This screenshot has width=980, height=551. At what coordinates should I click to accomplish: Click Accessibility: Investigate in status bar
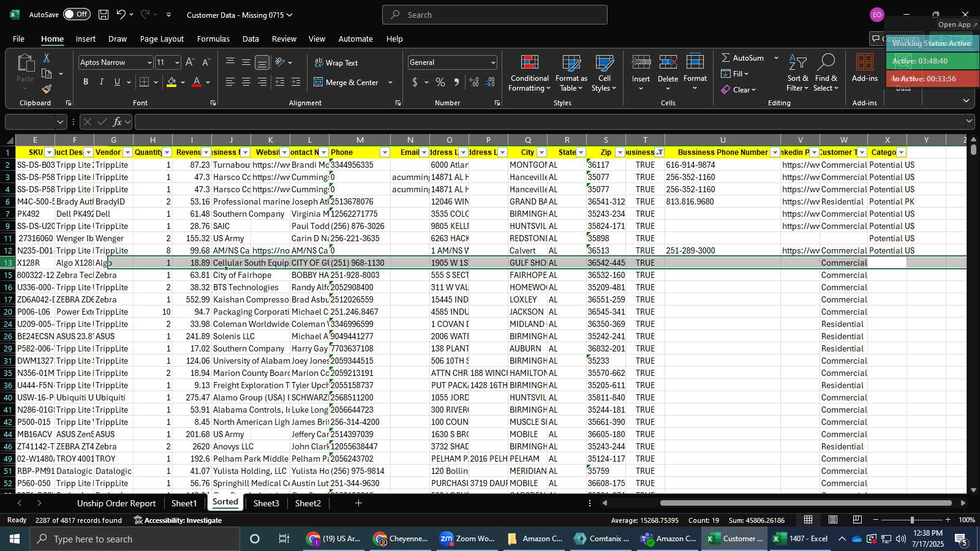tap(178, 520)
